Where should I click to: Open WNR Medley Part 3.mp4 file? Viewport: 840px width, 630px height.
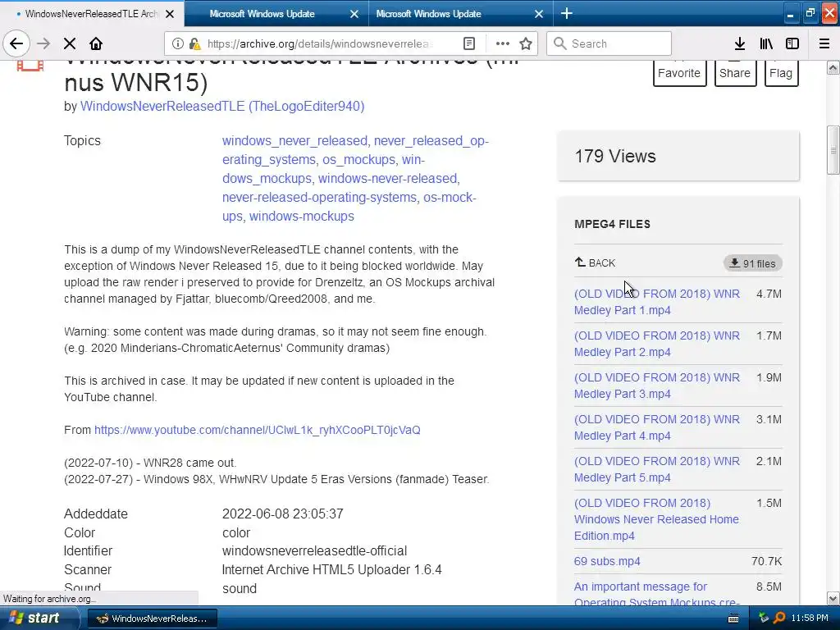[657, 386]
